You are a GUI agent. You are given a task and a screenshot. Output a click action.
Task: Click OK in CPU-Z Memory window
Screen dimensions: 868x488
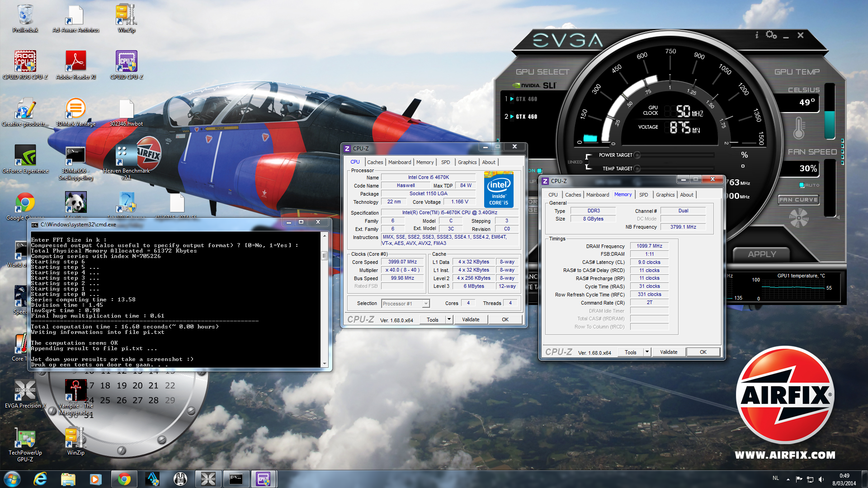coord(703,352)
